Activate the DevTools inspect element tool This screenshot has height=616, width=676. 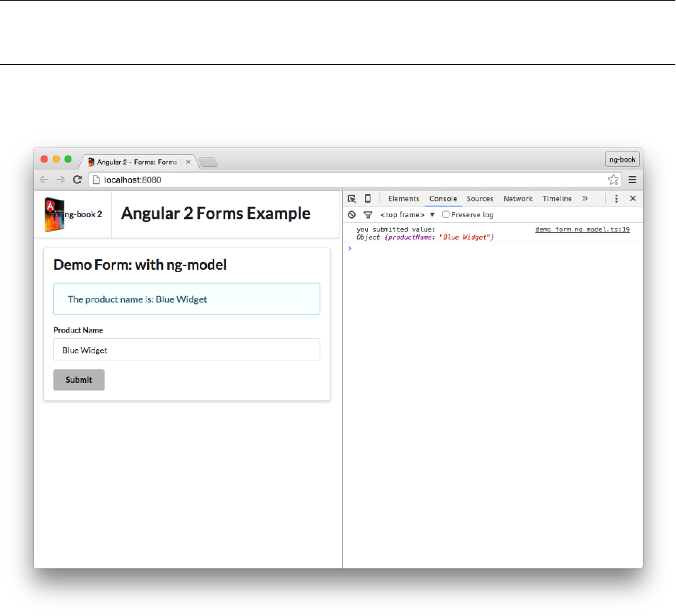[x=352, y=199]
